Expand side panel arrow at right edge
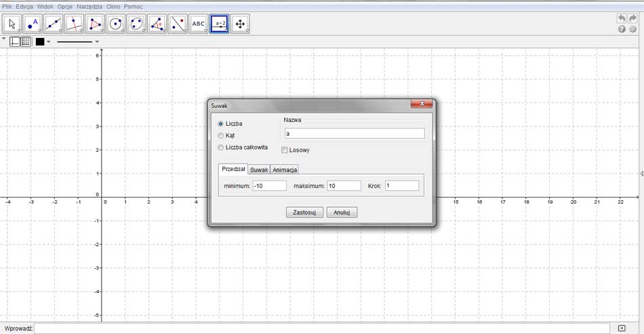The height and width of the screenshot is (334, 644). click(x=641, y=174)
